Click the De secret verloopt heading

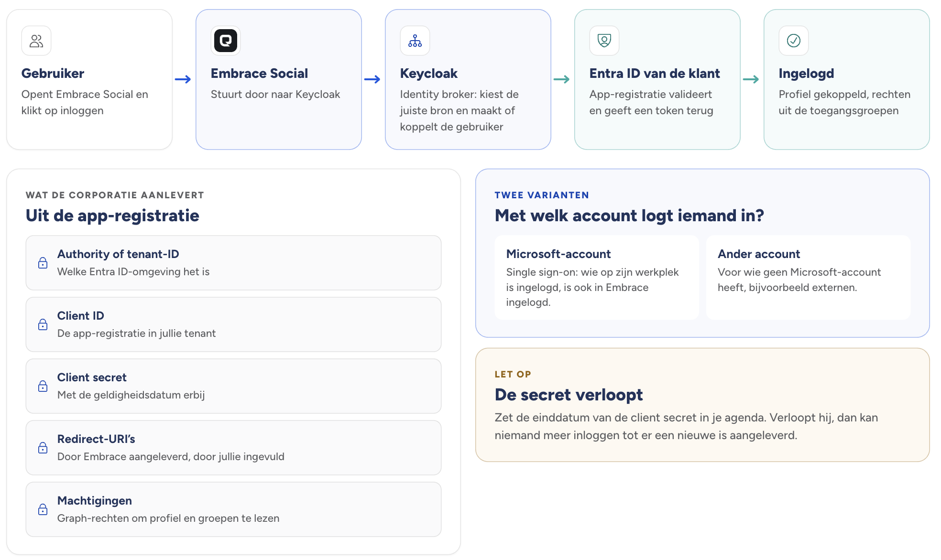point(569,395)
